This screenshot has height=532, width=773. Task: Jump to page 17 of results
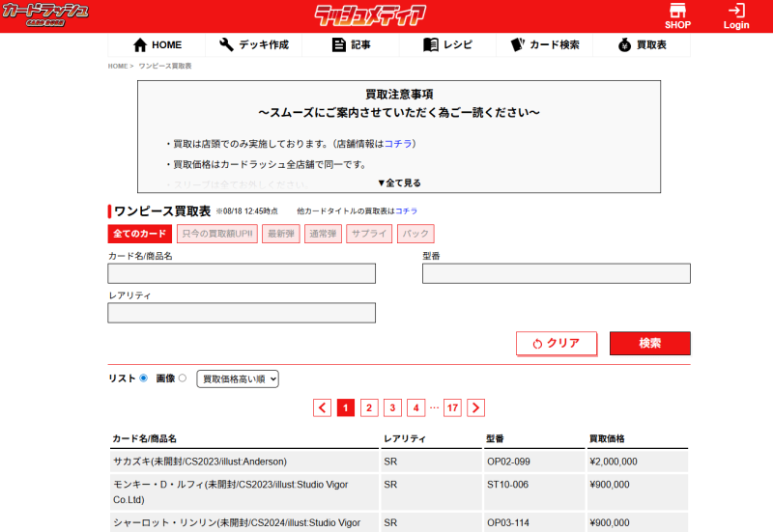click(452, 407)
